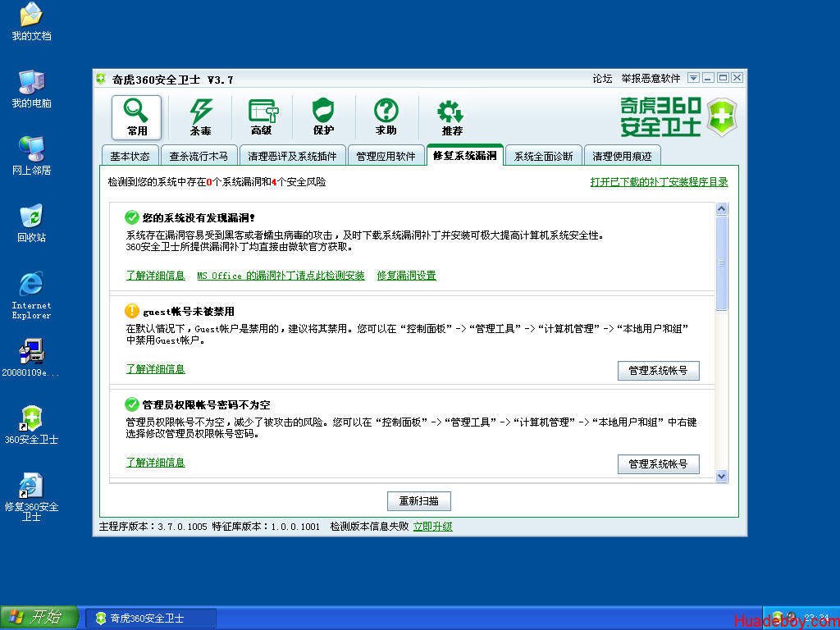Open 论坛 link in title bar
This screenshot has width=840, height=630.
click(x=602, y=79)
